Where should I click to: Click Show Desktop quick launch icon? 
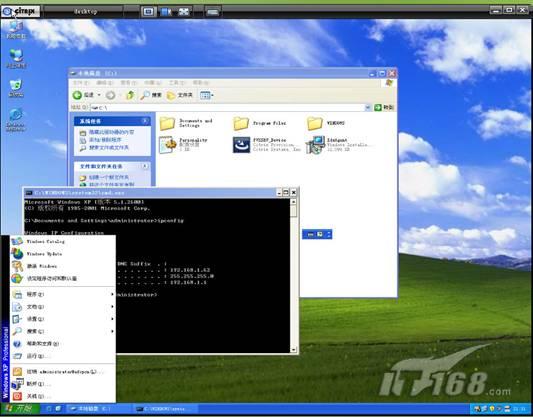[58, 409]
